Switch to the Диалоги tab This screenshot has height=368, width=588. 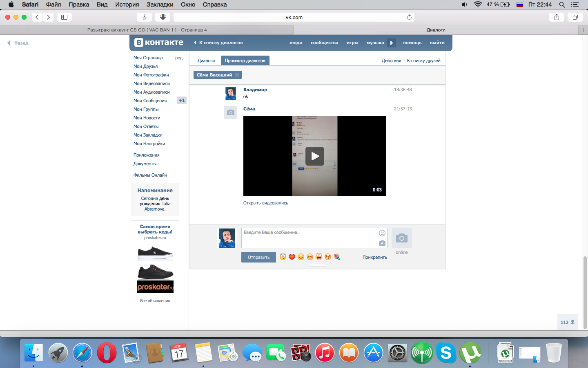pyautogui.click(x=206, y=61)
